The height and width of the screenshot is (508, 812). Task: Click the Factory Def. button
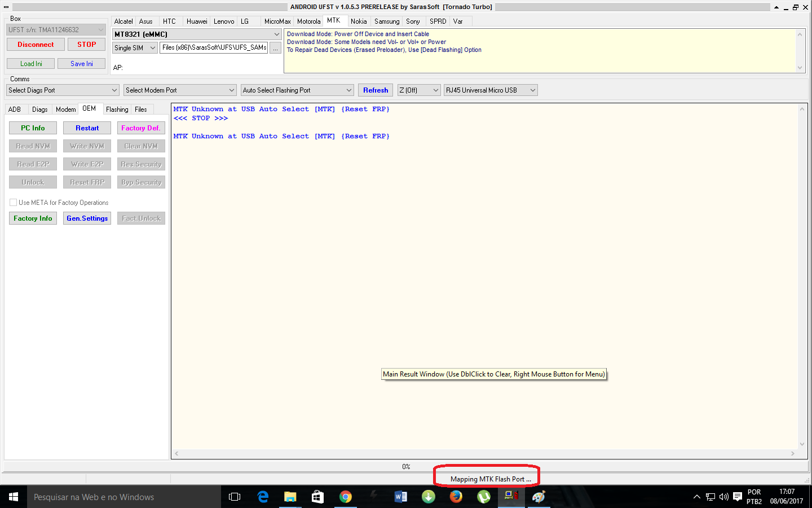point(141,128)
